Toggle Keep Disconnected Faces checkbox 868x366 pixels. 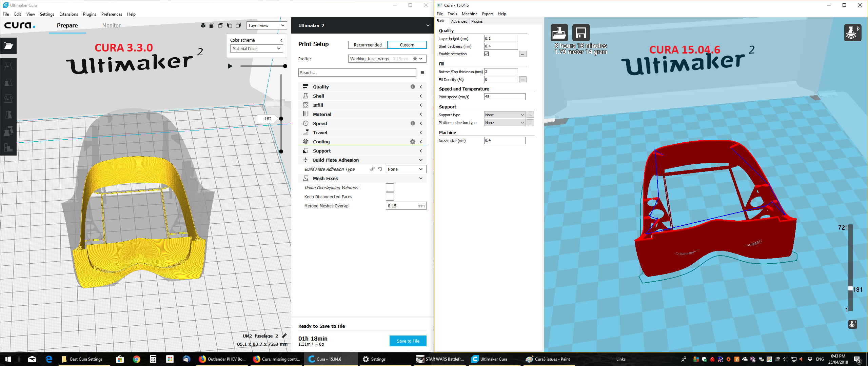(390, 197)
